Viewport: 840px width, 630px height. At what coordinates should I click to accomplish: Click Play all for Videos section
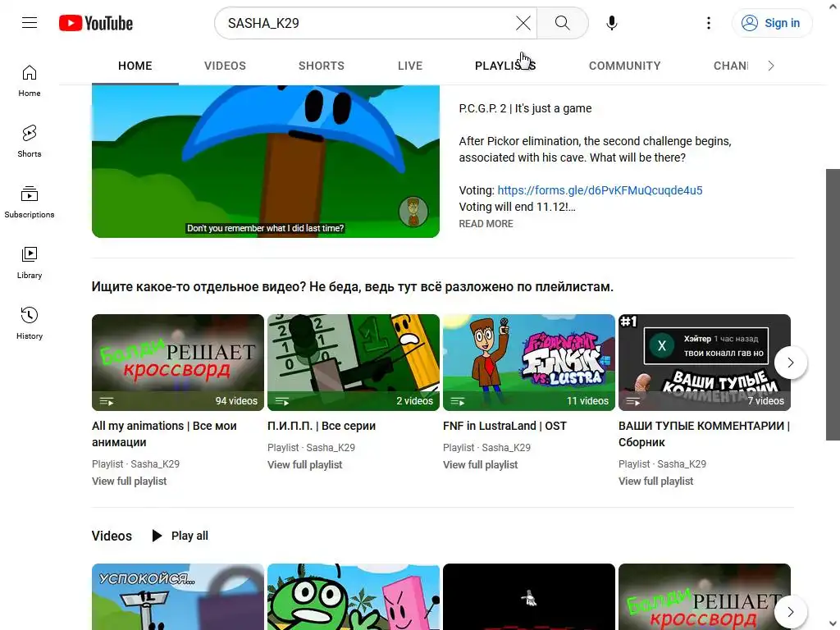(x=180, y=536)
